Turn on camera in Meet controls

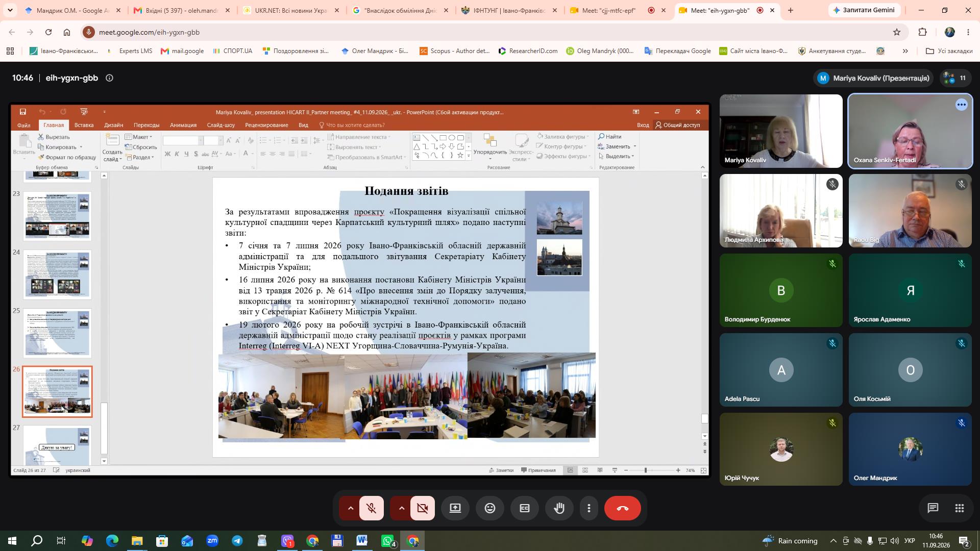[x=423, y=508]
